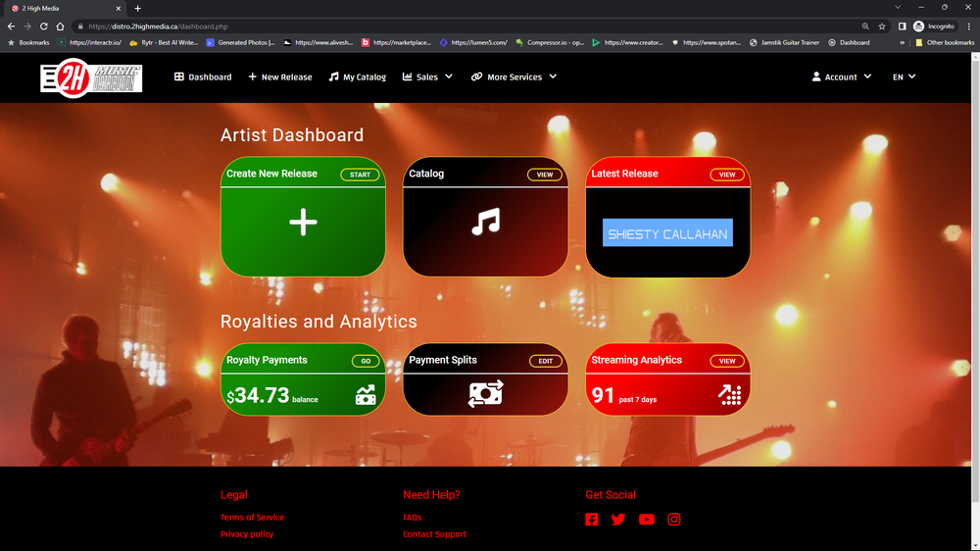The height and width of the screenshot is (551, 980).
Task: Expand the Sales dropdown menu
Action: click(427, 76)
